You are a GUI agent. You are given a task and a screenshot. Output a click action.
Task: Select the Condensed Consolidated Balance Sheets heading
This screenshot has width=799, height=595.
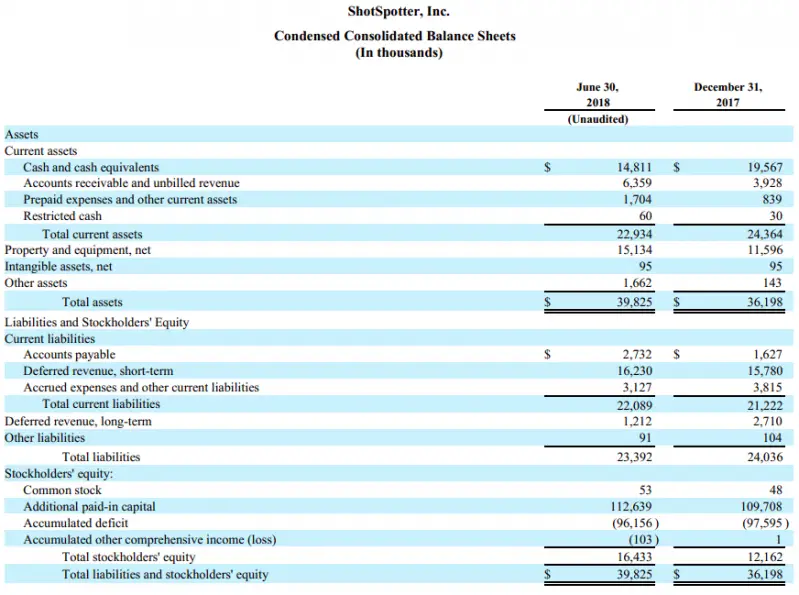398,36
